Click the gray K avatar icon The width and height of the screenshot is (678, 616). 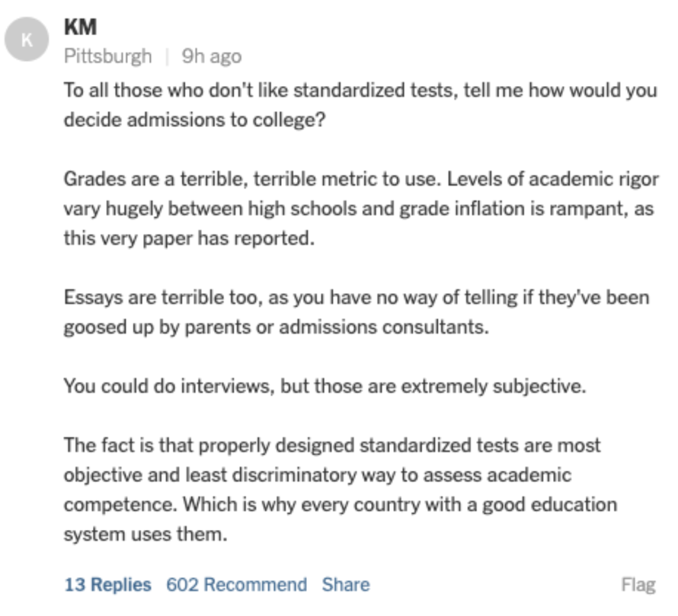point(27,40)
